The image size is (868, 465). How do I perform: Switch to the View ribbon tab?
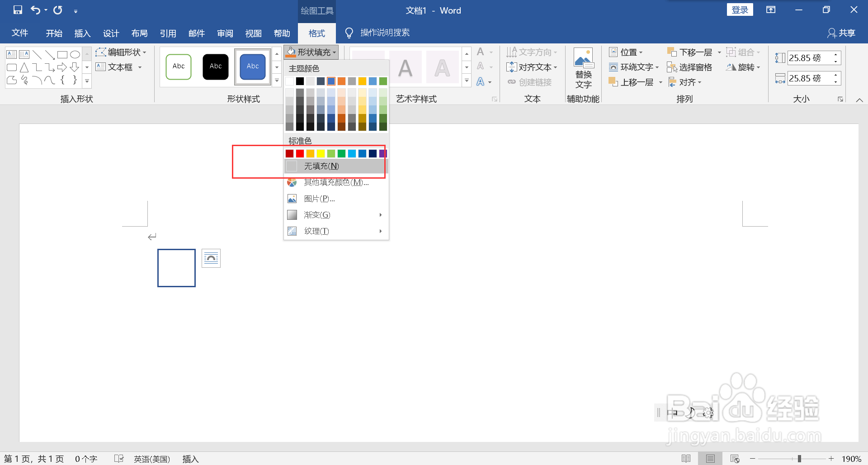[x=253, y=33]
